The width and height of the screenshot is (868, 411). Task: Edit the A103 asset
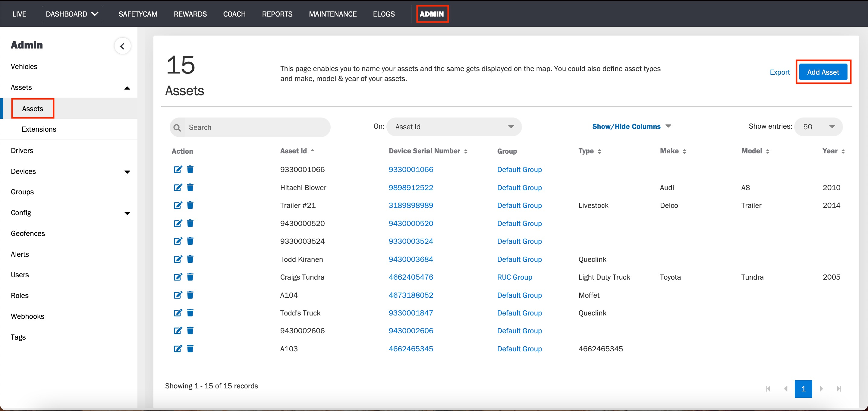178,349
